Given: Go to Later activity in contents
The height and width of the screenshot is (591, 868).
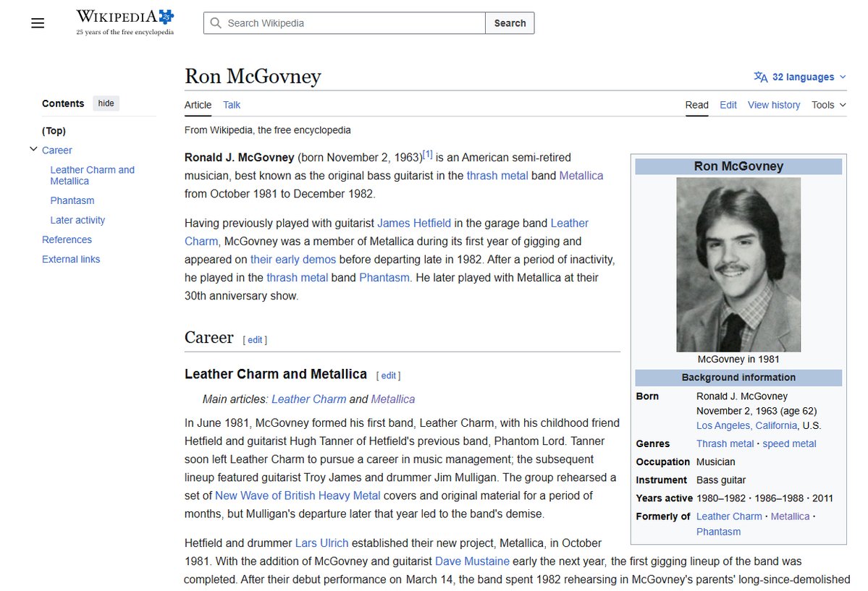Looking at the screenshot, I should coord(77,220).
